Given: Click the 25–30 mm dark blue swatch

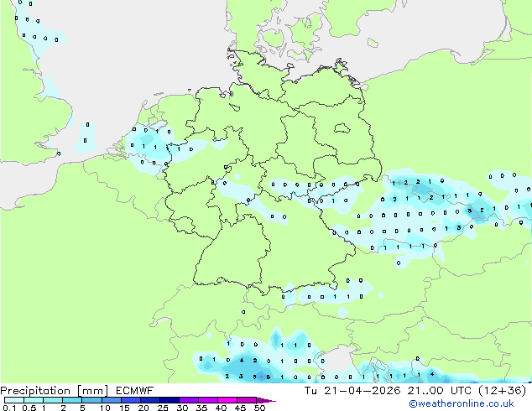Looking at the screenshot, I should [x=169, y=400].
